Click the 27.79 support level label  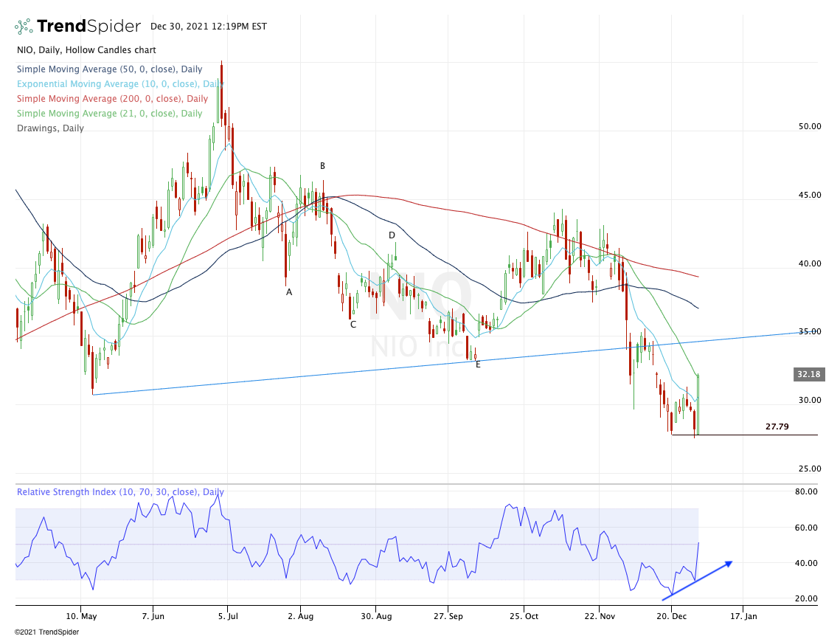pos(777,426)
